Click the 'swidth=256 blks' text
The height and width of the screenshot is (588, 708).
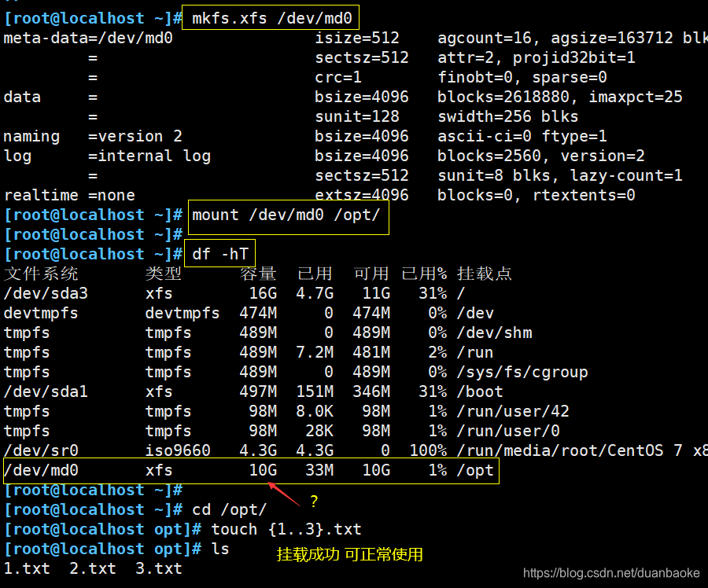coord(507,116)
